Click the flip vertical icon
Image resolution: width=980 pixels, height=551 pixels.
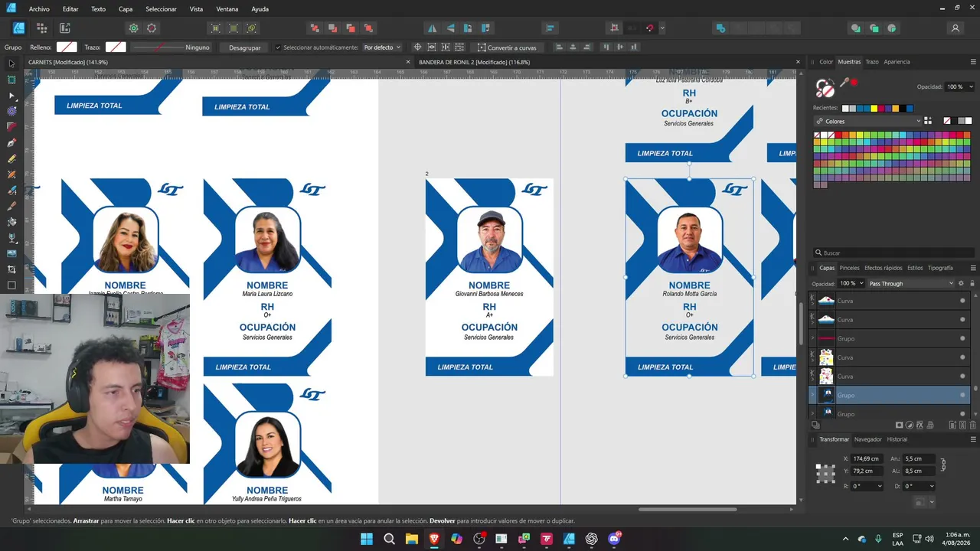(x=450, y=28)
